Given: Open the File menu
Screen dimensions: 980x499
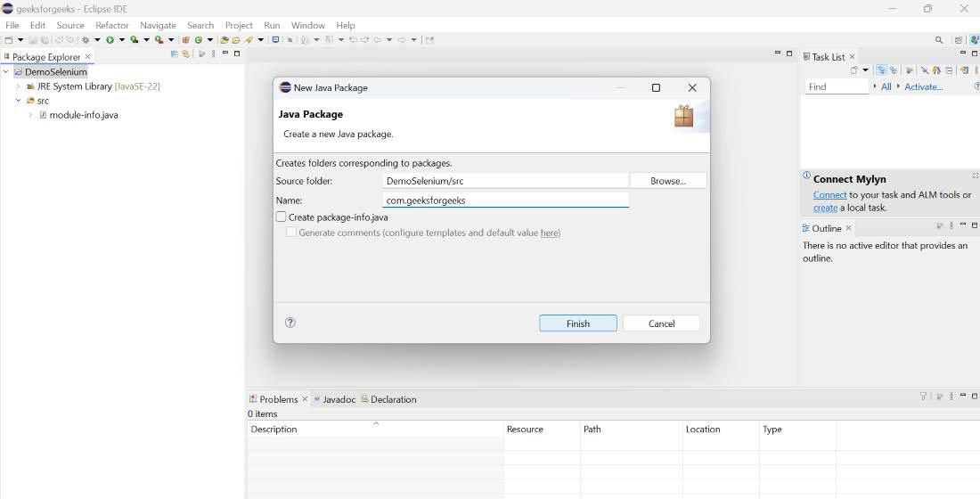Looking at the screenshot, I should click(x=12, y=25).
